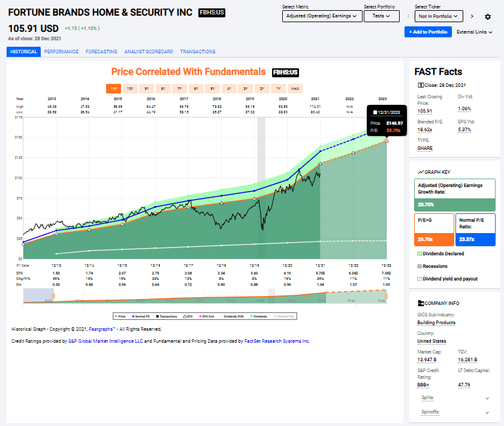
Task: Click the FBHS:US badge beside company name
Action: 212,13
